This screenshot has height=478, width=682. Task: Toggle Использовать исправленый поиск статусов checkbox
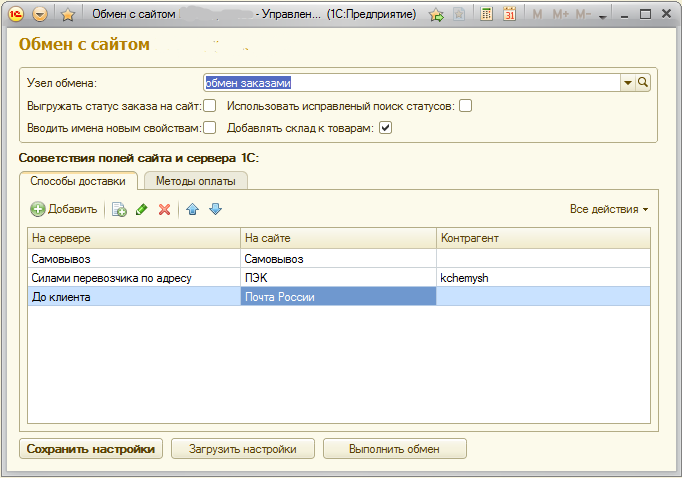465,106
